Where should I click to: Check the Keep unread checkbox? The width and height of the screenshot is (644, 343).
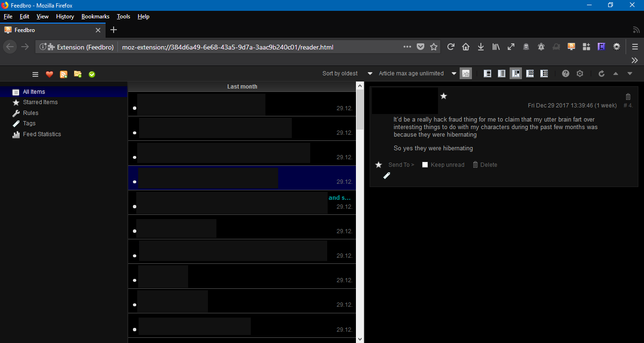coord(425,165)
